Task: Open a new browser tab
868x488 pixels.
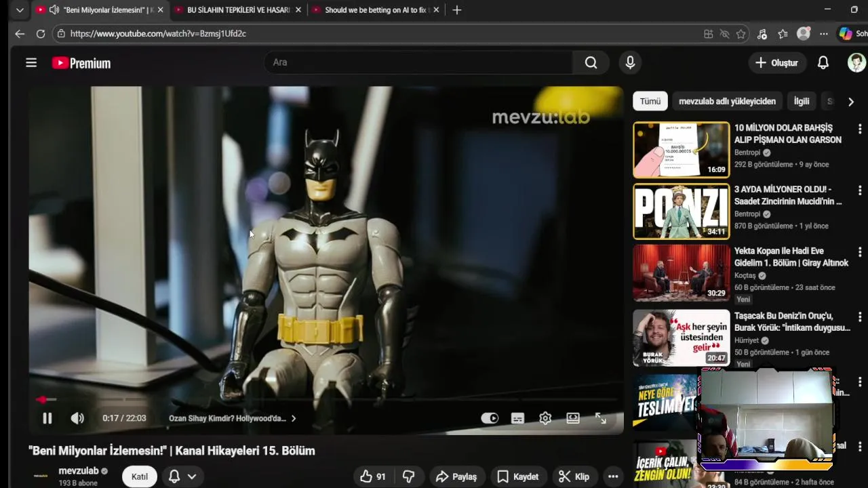Action: coord(457,10)
